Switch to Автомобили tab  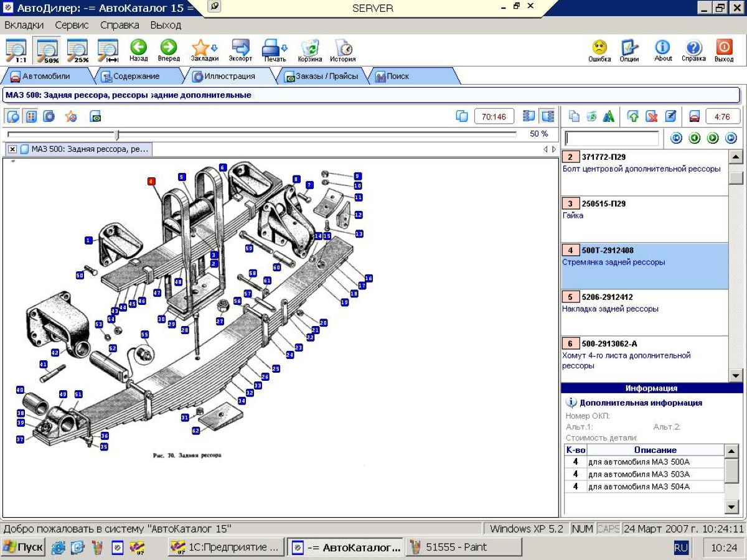coord(47,77)
